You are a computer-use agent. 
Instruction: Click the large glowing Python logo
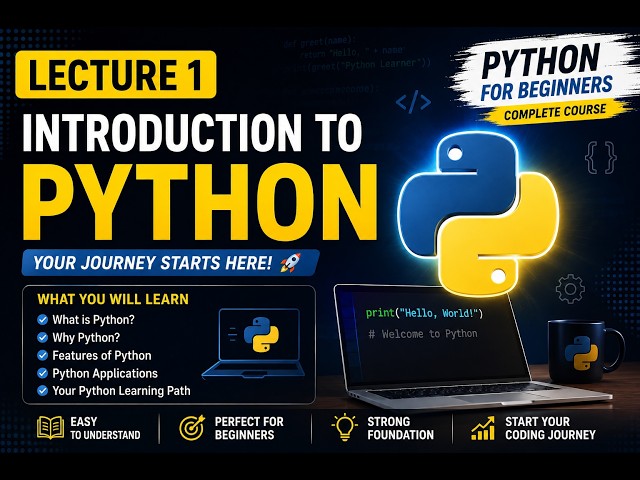coord(478,214)
